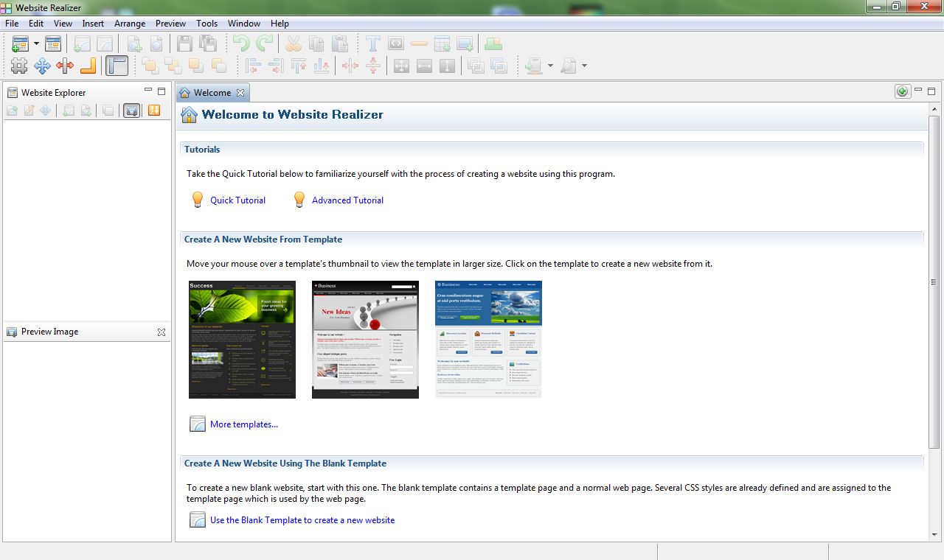
Task: Open the zoom options dropdown arrow
Action: coord(550,66)
